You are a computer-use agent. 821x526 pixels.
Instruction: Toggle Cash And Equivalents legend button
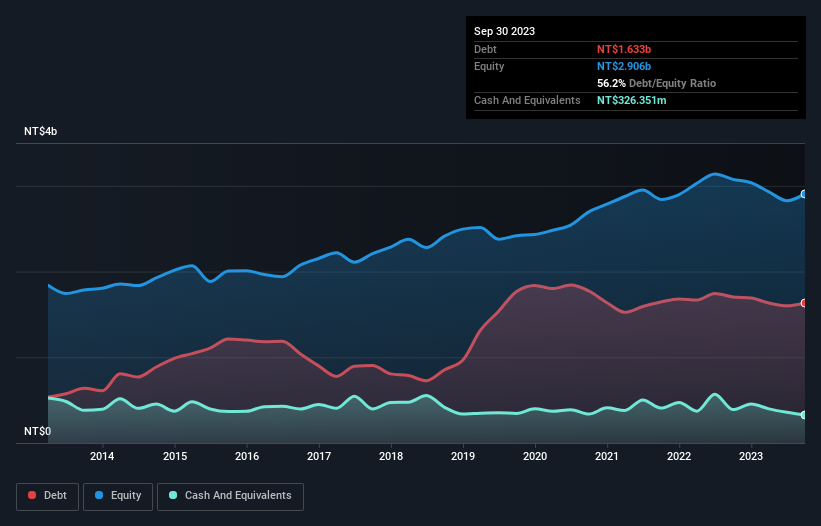[230, 496]
